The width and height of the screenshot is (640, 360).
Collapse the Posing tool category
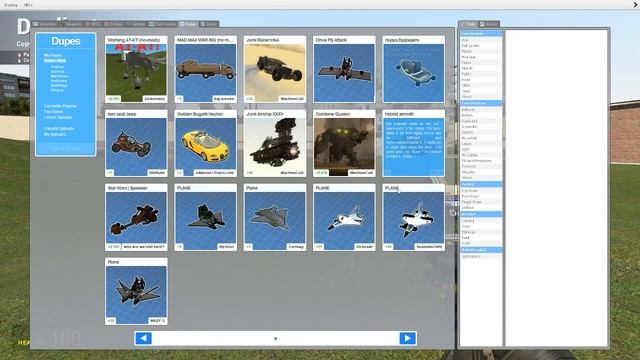coord(481,184)
